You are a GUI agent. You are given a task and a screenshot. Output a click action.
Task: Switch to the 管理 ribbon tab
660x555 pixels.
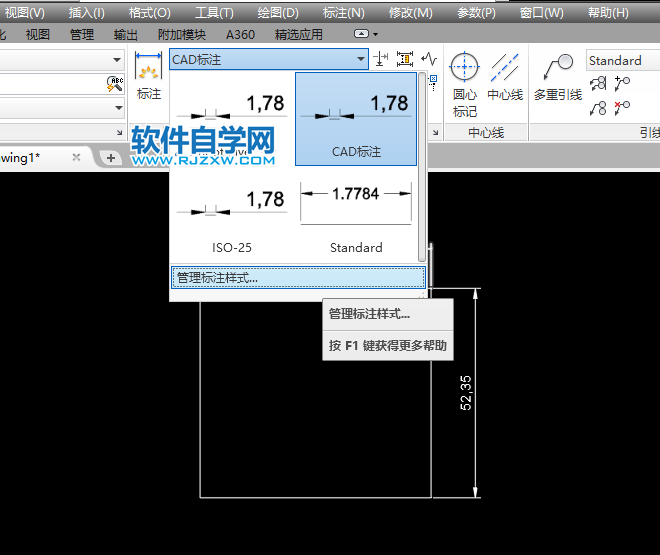tap(82, 34)
